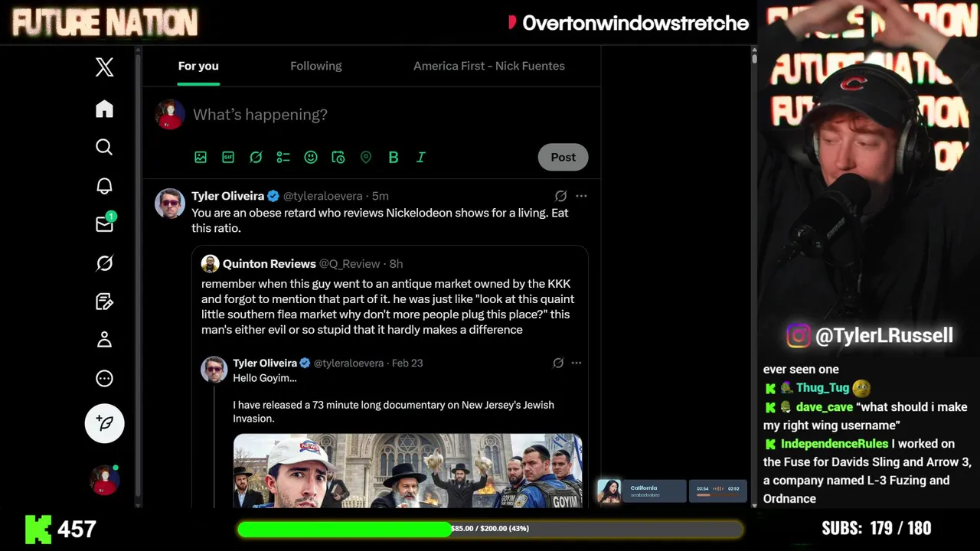Click Tyler Oliveira's avatar on the top post

(170, 204)
